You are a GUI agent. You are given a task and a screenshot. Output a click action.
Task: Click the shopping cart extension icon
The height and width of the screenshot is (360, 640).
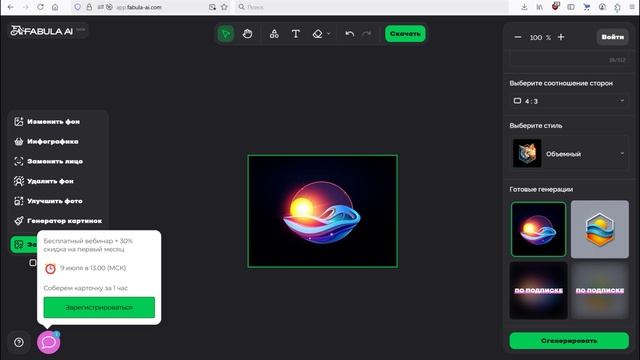(x=587, y=7)
